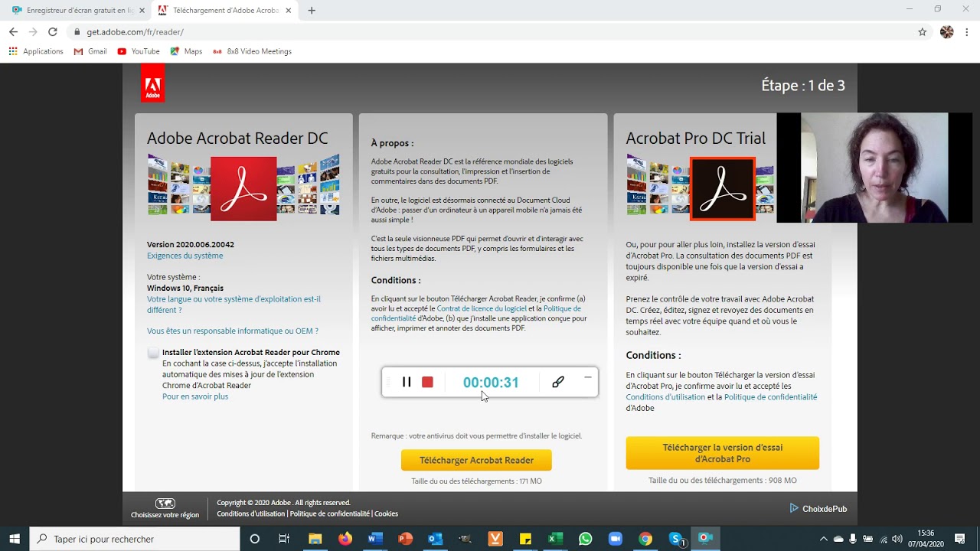Minimize the recording timer bar
This screenshot has width=980, height=551.
pyautogui.click(x=588, y=377)
